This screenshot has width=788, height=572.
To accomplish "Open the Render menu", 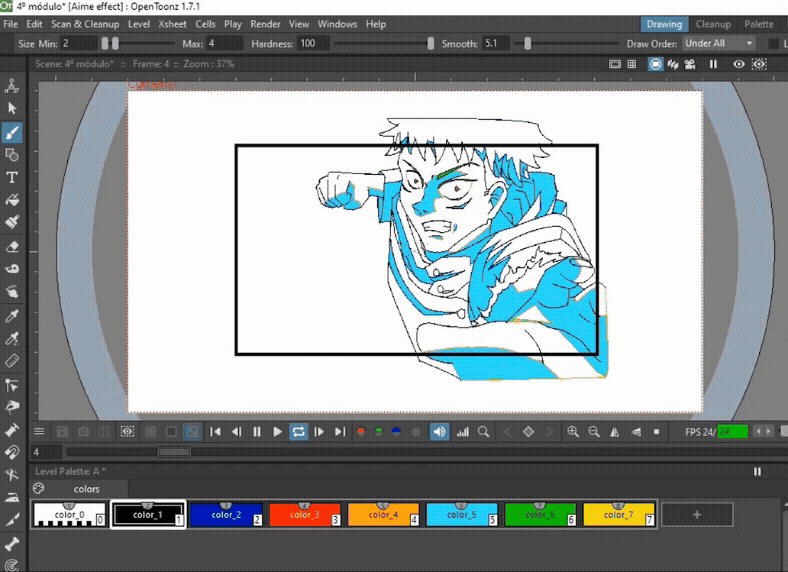I will pyautogui.click(x=265, y=24).
